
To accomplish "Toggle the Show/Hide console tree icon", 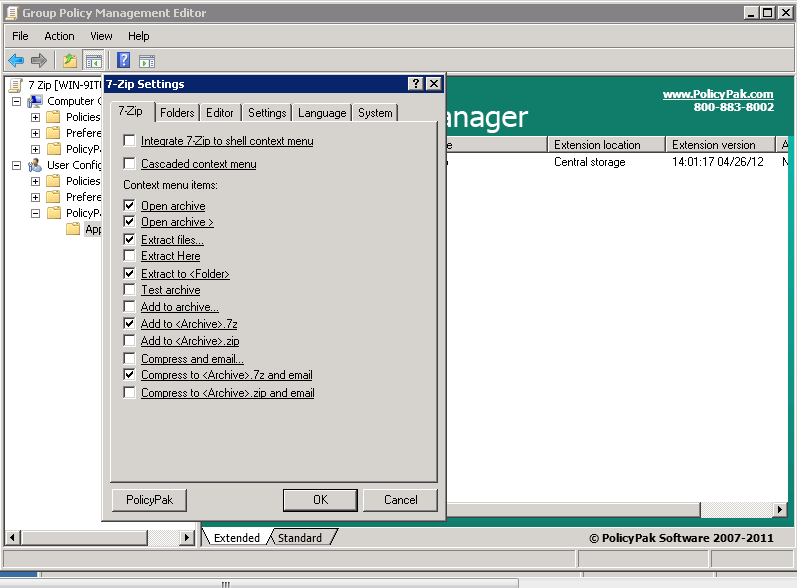I will (94, 61).
